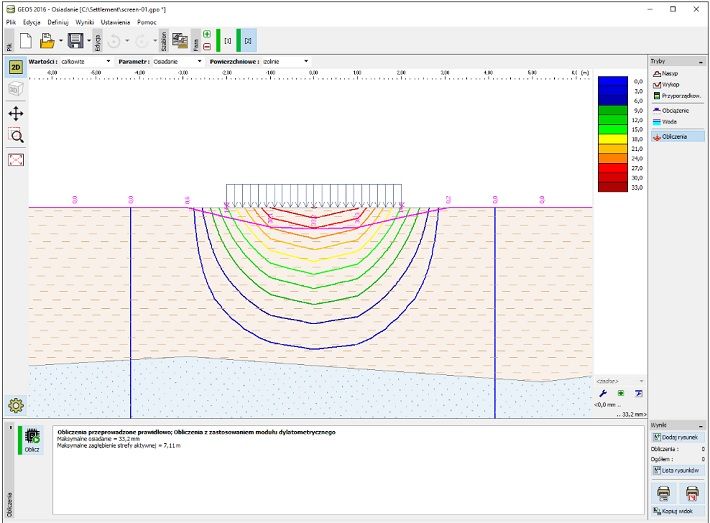710x523 pixels.
Task: Add a construction stage with green plus
Action: point(207,34)
